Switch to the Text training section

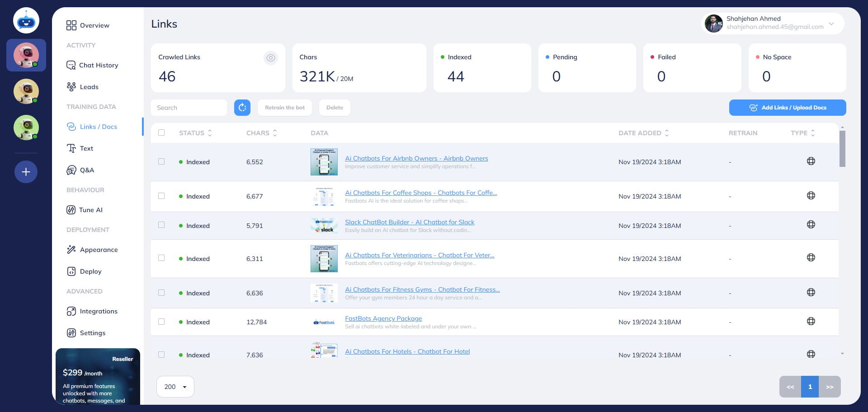pyautogui.click(x=86, y=148)
